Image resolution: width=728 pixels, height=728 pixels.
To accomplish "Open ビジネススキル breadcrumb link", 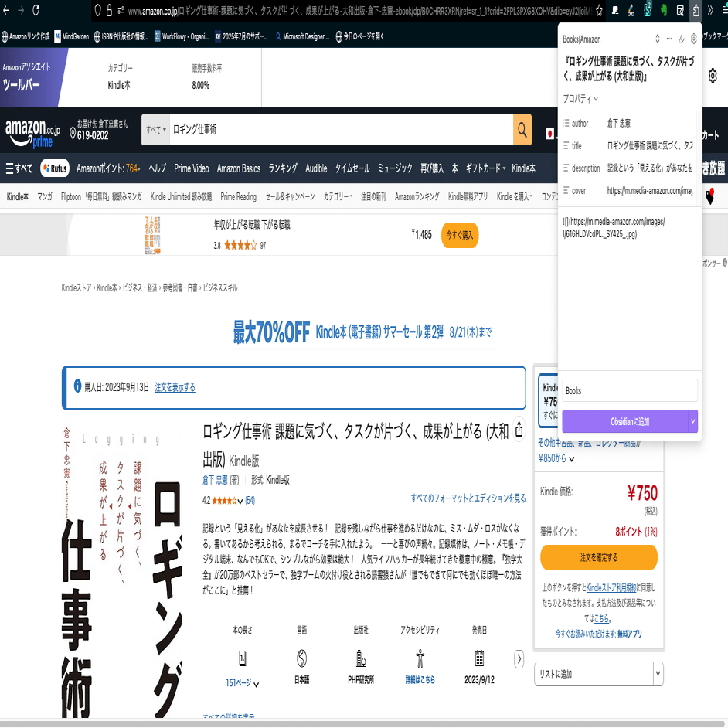I will point(220,287).
